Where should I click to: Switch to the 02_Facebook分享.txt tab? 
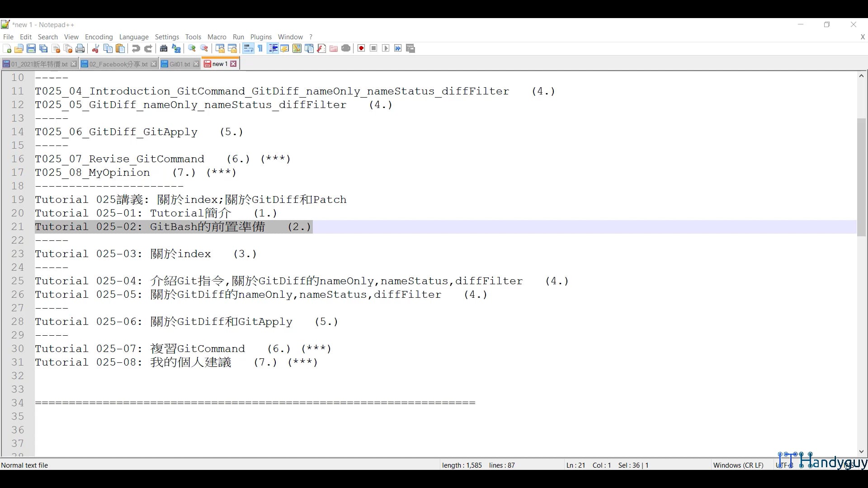pos(117,64)
